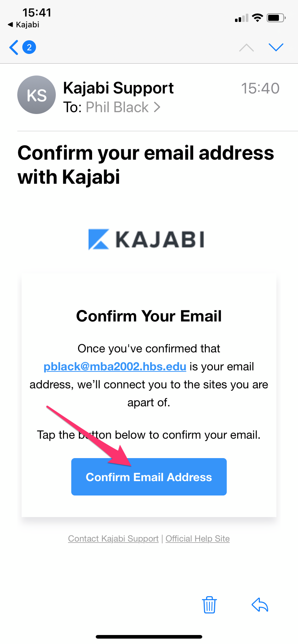Tap the battery indicator in status bar
Screen dimensions: 298x644
click(x=276, y=18)
